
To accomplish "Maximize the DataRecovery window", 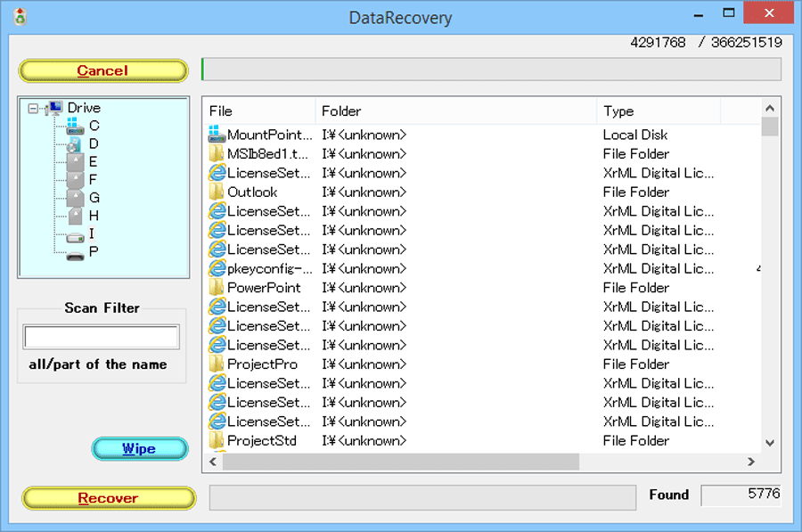I will pos(729,13).
